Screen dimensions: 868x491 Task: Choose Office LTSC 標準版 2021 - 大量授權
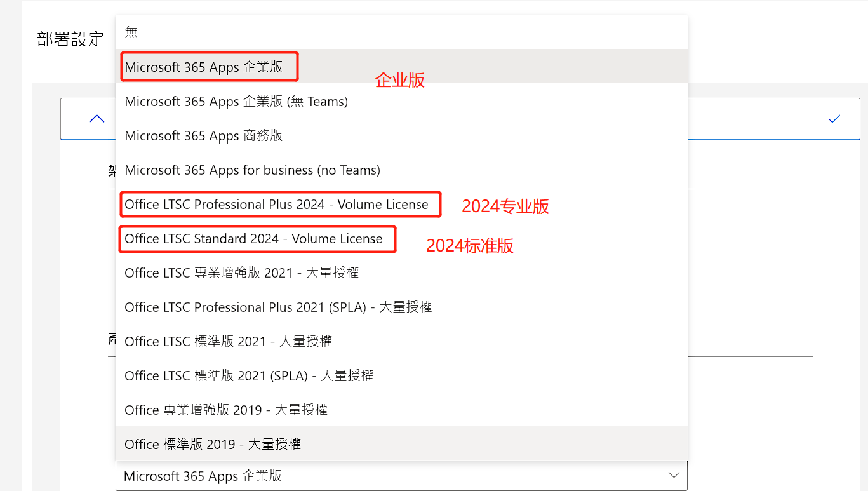point(401,341)
